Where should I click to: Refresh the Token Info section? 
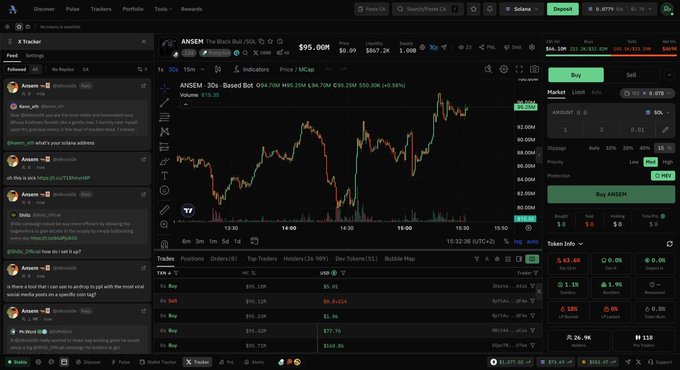(x=670, y=244)
